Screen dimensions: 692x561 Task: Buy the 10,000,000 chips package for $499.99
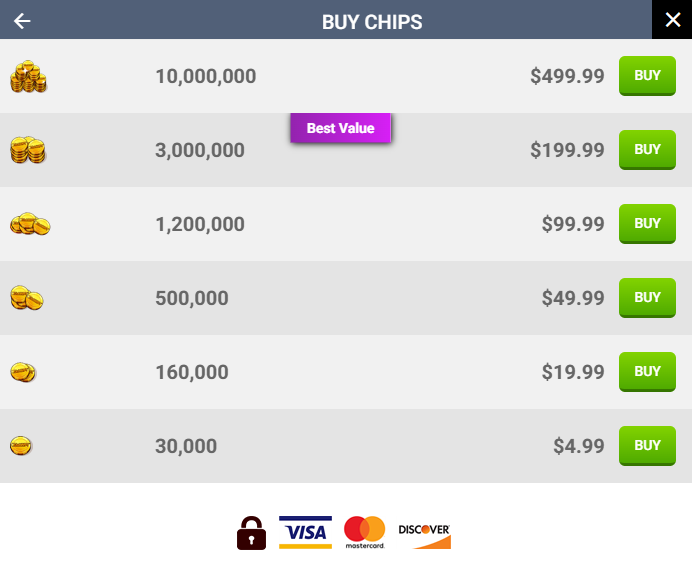(x=647, y=76)
